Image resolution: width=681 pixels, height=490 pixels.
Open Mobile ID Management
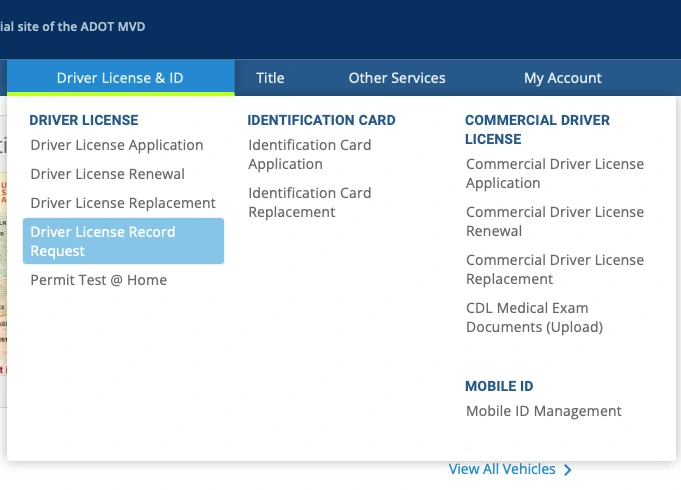tap(543, 411)
